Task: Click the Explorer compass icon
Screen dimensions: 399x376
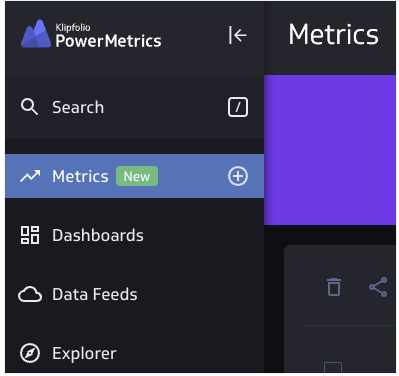Action: 30,353
